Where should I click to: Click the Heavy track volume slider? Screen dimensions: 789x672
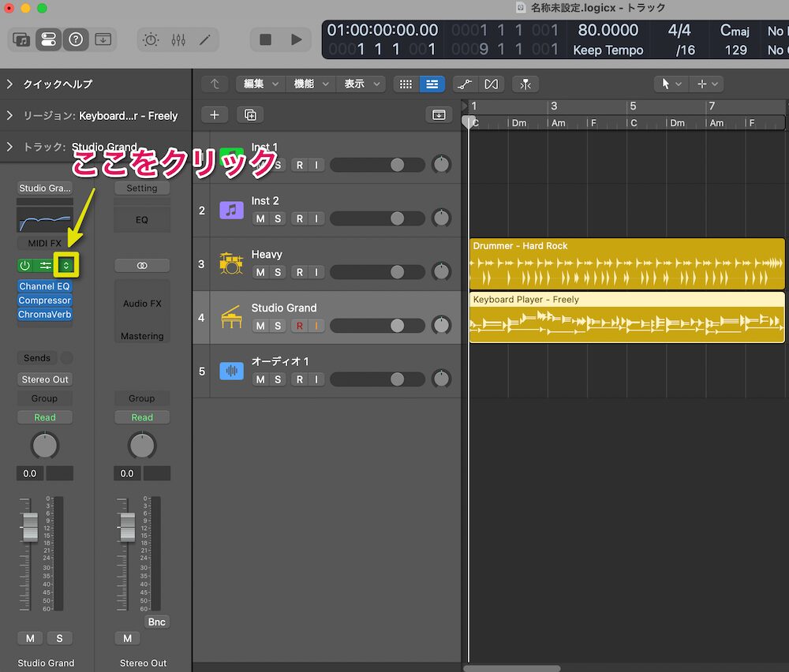point(377,272)
